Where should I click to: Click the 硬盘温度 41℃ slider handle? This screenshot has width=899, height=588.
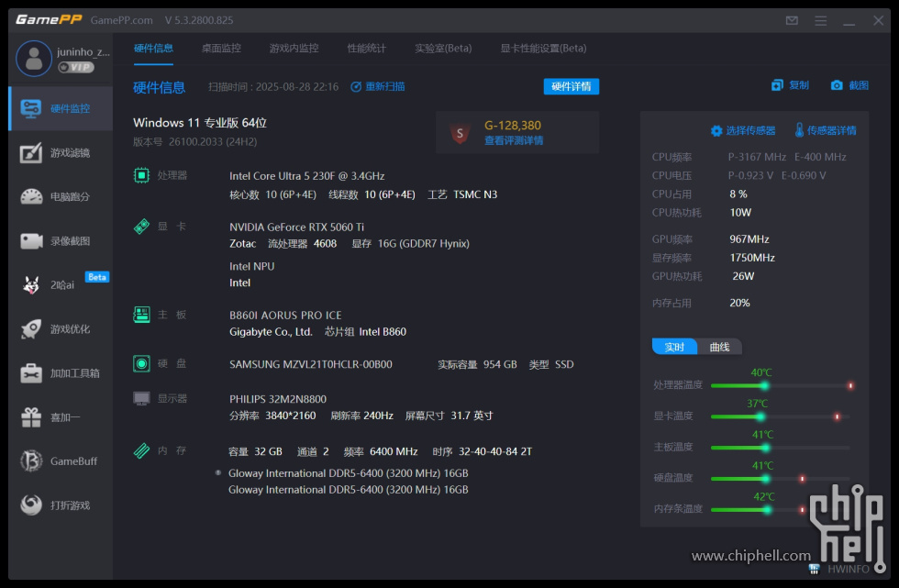coord(765,479)
